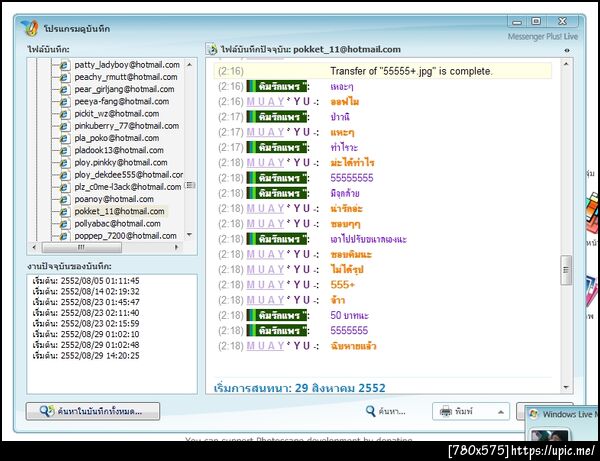Select pokket_11@hotmail.com in the log list
Viewport: 600px width, 461px height.
click(x=119, y=212)
